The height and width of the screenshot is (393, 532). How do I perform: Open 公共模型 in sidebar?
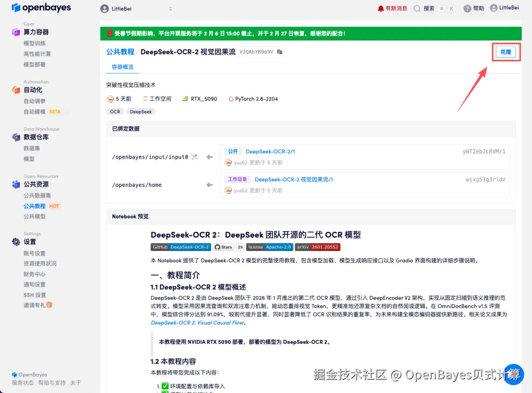tap(34, 216)
